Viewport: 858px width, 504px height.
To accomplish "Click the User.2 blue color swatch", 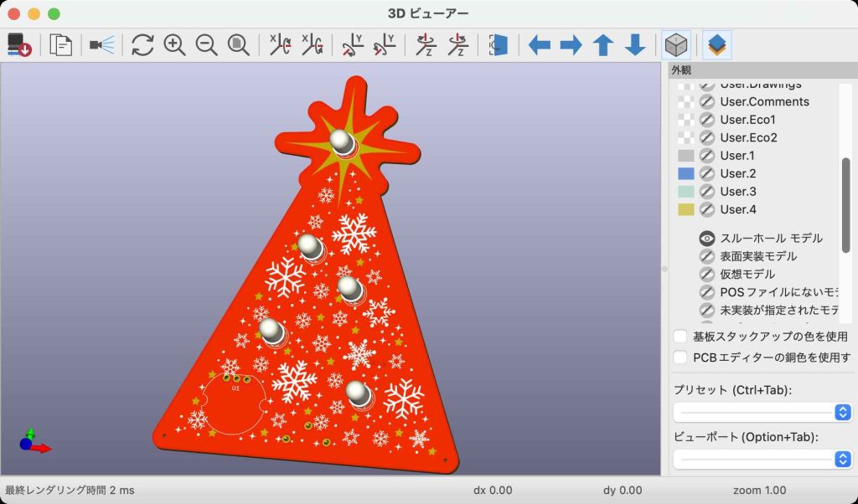I will (x=686, y=173).
